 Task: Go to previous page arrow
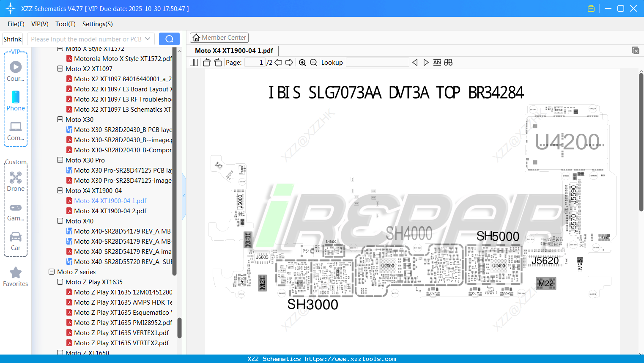tap(278, 63)
